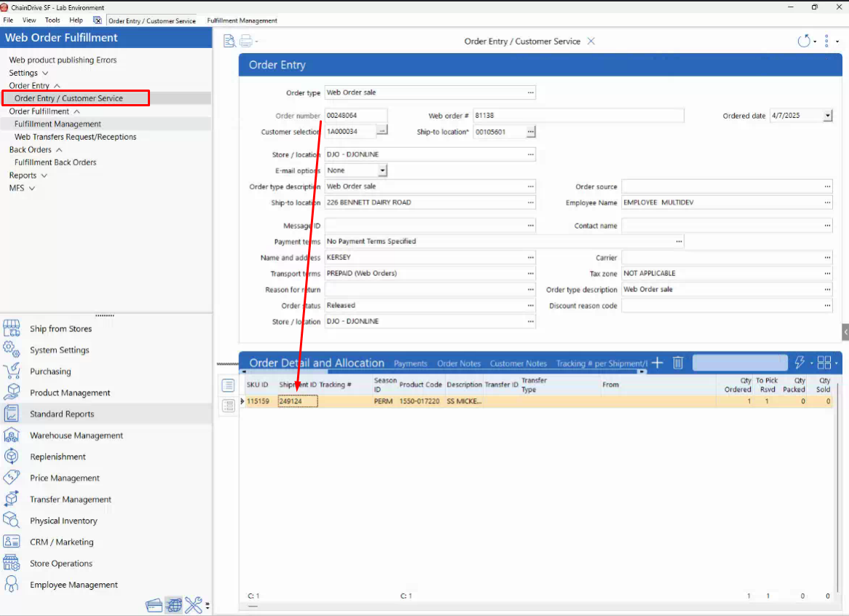The height and width of the screenshot is (616, 849).
Task: Switch to the Customer Notes tab
Action: coord(518,364)
